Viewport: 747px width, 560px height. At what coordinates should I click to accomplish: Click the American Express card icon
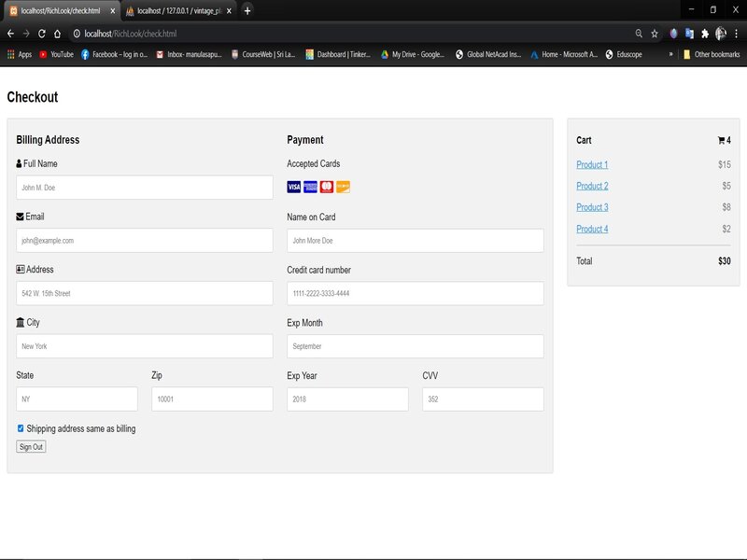pyautogui.click(x=310, y=187)
